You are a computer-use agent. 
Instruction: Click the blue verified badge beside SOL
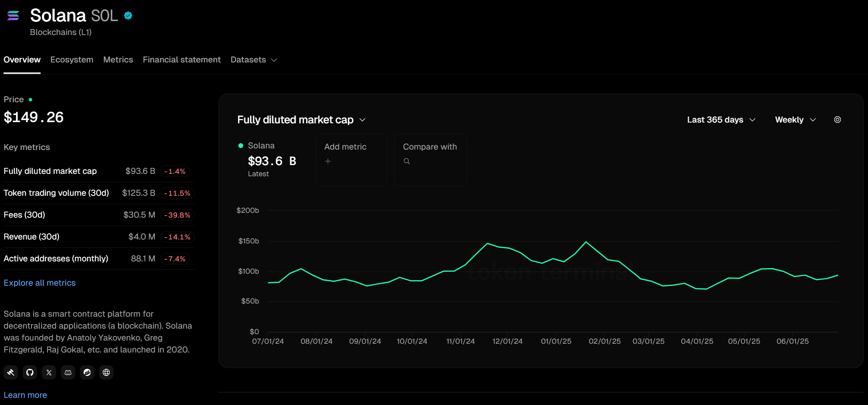128,16
